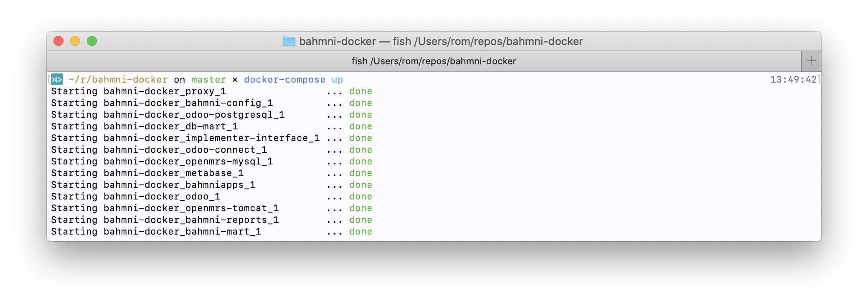Click 'done' status for odoo_1
This screenshot has height=303, width=868.
coord(360,197)
